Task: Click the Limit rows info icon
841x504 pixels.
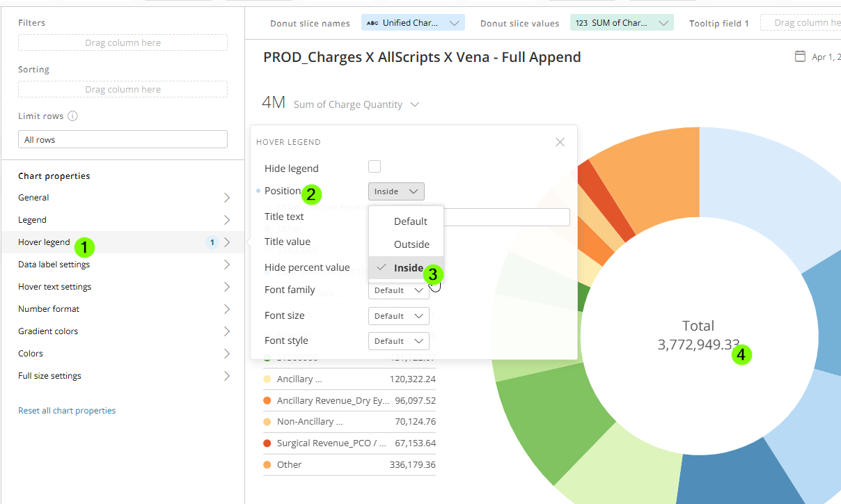Action: pyautogui.click(x=72, y=116)
